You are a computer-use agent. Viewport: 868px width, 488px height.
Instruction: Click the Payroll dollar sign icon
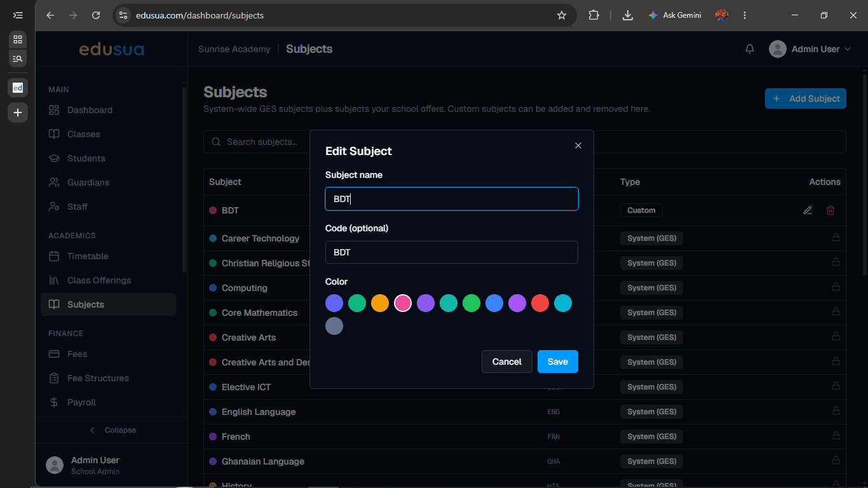tap(54, 402)
